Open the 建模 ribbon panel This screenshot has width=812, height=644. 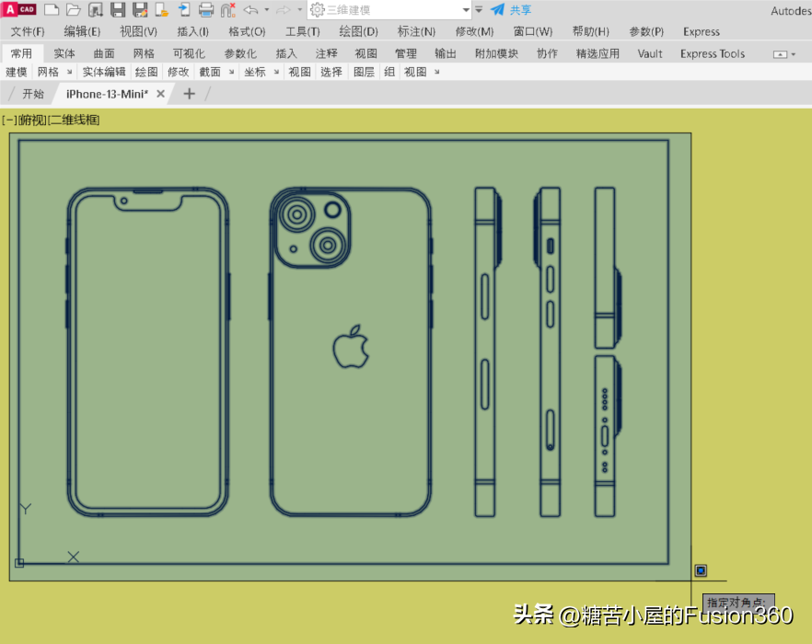click(x=16, y=72)
